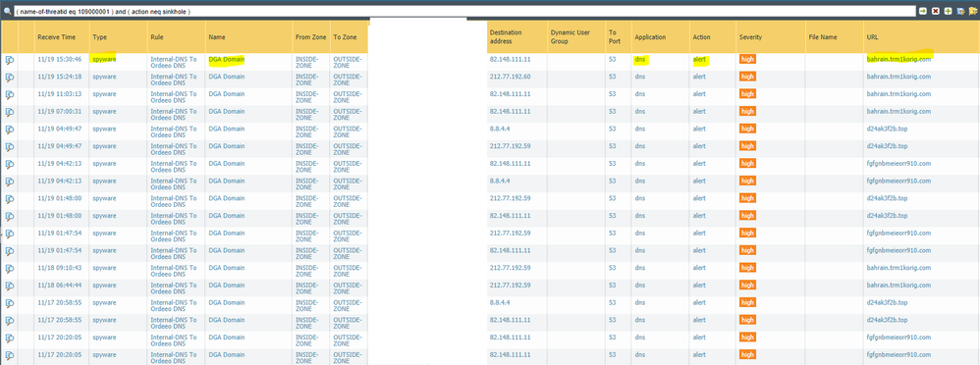The height and width of the screenshot is (365, 980).
Task: Click highlighted 'dns' application in 15:30:46 row
Action: click(640, 59)
